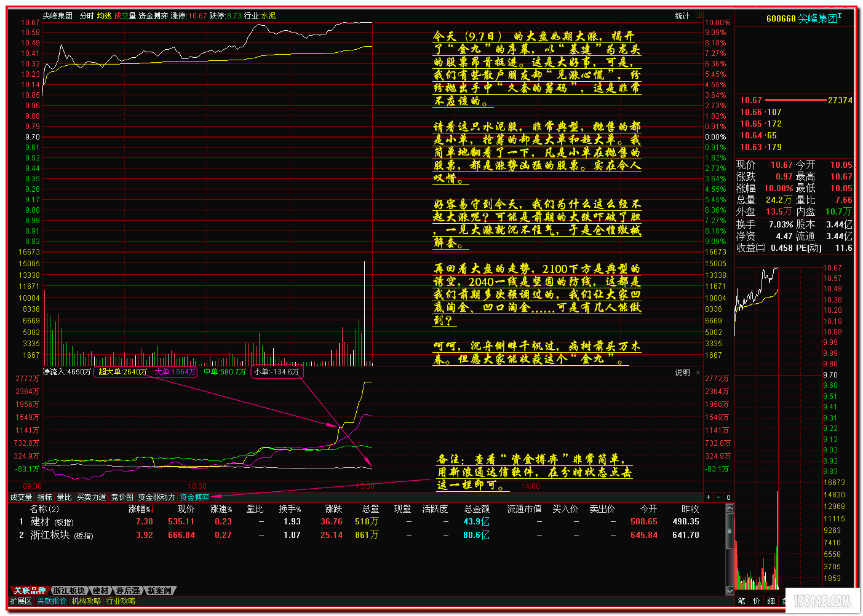
Task: Select the 关联报价 tab
Action: click(52, 601)
